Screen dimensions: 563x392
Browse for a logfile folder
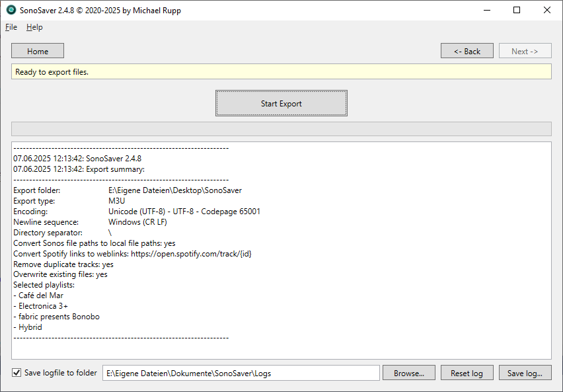pyautogui.click(x=408, y=372)
